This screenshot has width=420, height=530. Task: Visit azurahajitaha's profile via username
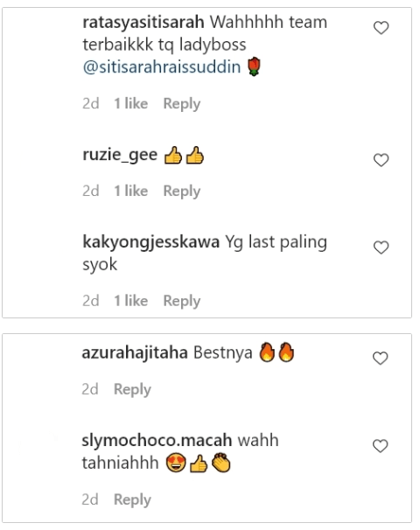[135, 353]
